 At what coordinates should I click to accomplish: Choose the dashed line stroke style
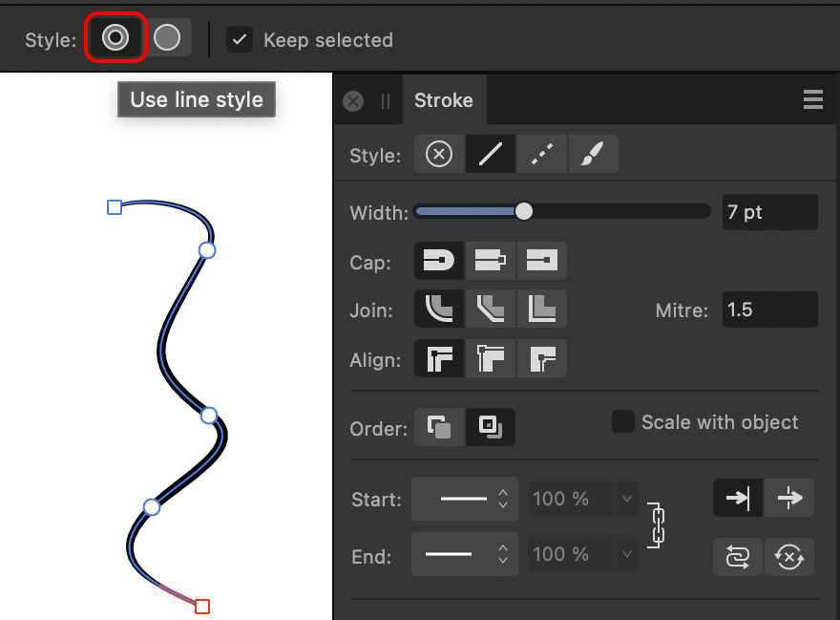(541, 154)
